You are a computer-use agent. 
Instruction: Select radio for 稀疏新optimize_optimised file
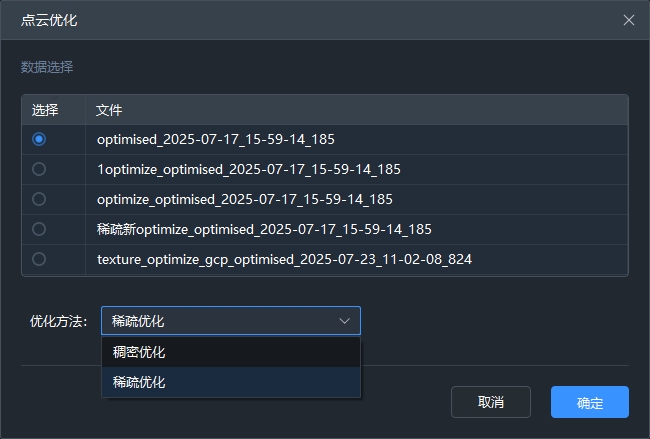(39, 229)
